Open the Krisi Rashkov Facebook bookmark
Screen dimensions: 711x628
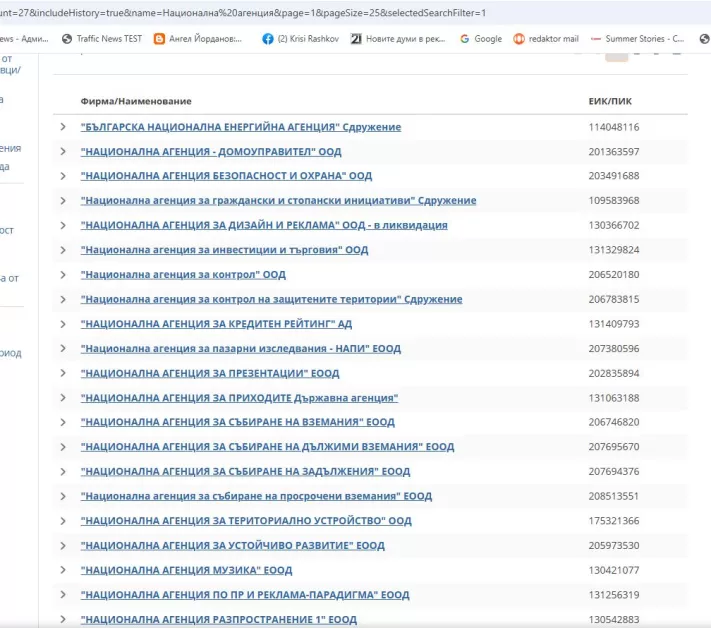pos(304,39)
